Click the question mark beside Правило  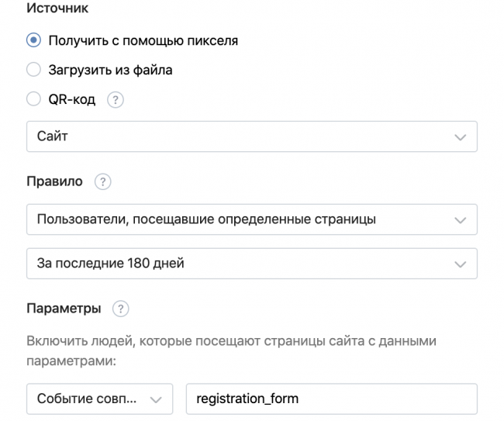click(x=102, y=182)
